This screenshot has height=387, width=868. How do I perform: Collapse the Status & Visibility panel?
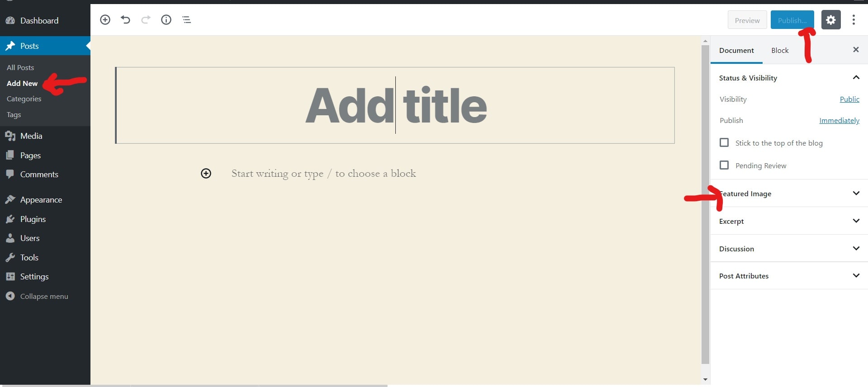(856, 78)
